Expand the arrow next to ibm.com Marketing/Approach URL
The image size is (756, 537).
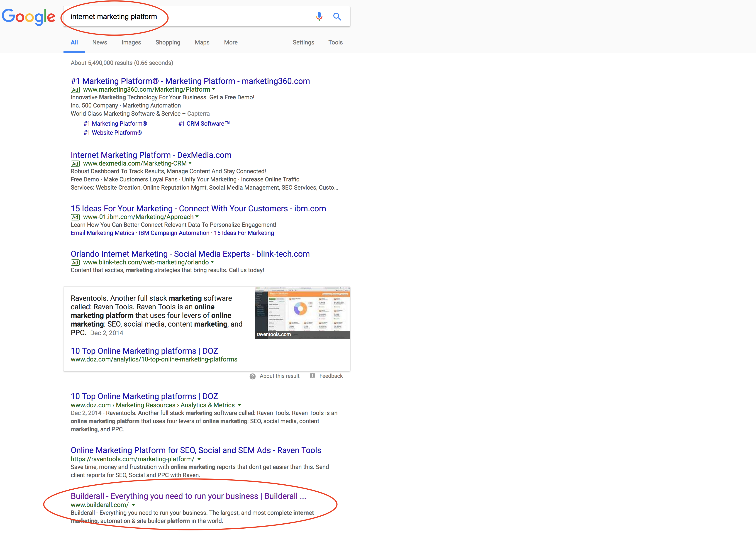[197, 217]
